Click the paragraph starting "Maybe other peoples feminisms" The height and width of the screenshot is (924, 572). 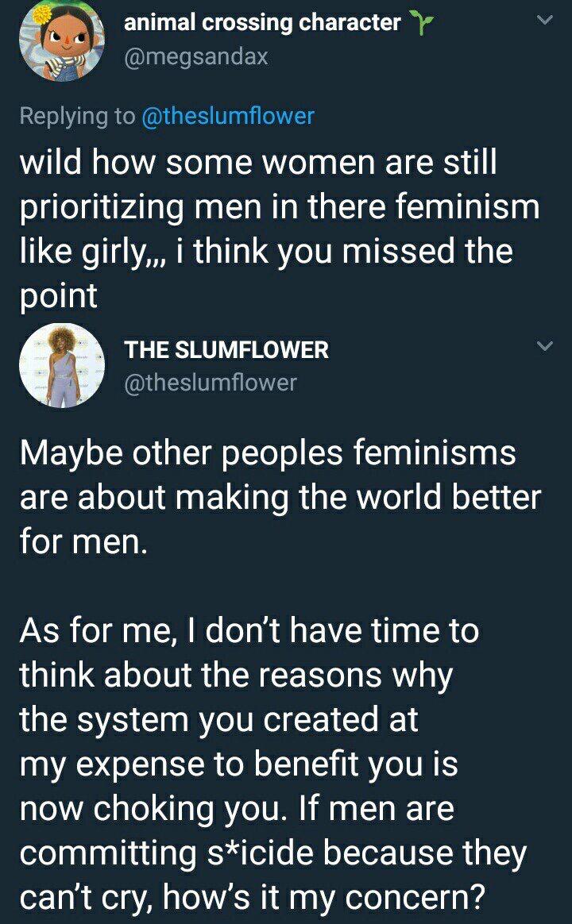pyautogui.click(x=280, y=498)
